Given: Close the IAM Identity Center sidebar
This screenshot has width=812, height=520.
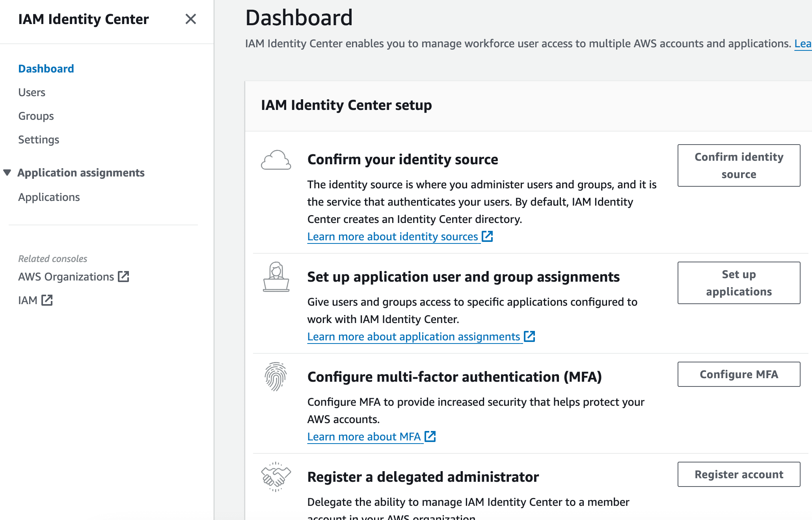Looking at the screenshot, I should tap(191, 19).
